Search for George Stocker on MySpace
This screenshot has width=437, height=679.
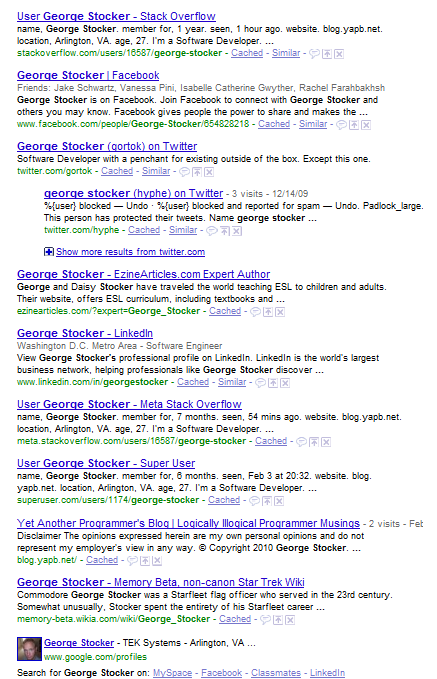click(x=172, y=673)
